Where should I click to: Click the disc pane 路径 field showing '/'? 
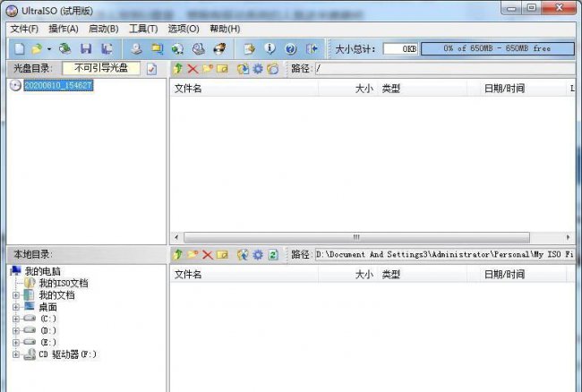(x=445, y=69)
